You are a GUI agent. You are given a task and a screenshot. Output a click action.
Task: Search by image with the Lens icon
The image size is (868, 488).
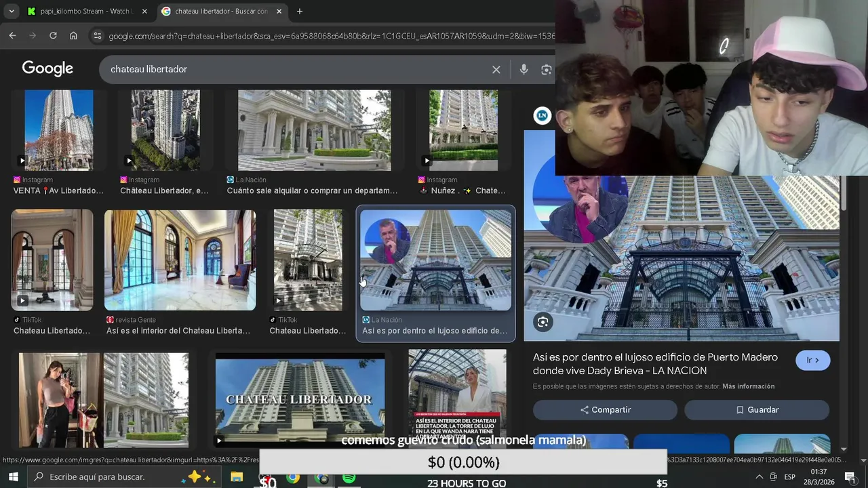547,69
